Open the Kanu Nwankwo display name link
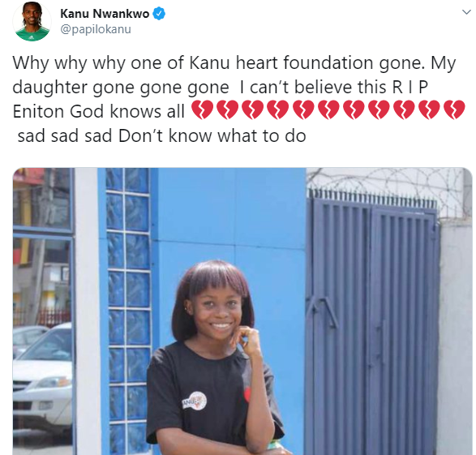 105,14
